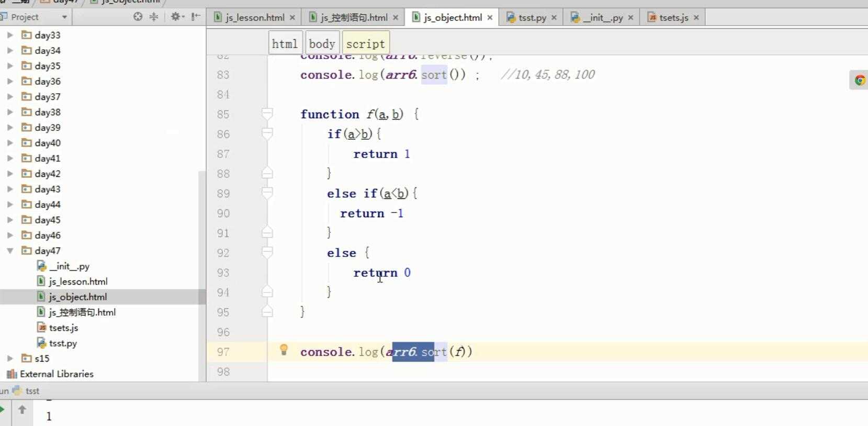Expand the day46 folder

[x=10, y=236]
